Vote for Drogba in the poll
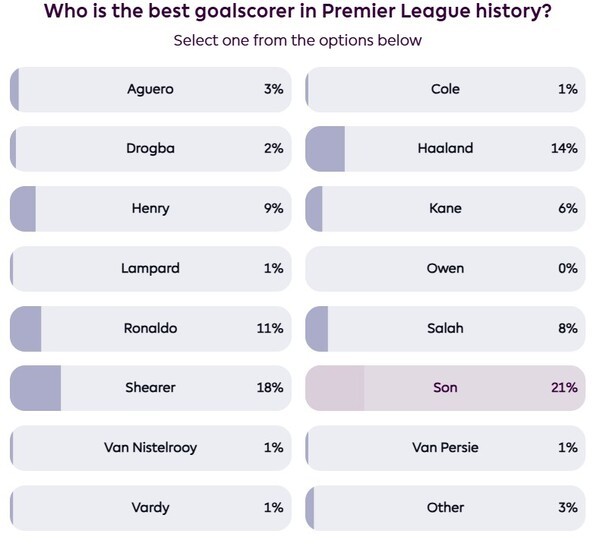The image size is (600, 556). [150, 148]
